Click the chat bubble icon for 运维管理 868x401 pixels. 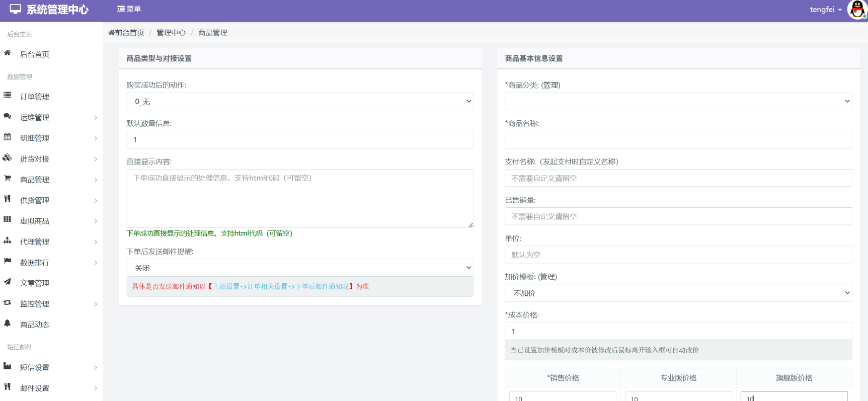(x=8, y=116)
